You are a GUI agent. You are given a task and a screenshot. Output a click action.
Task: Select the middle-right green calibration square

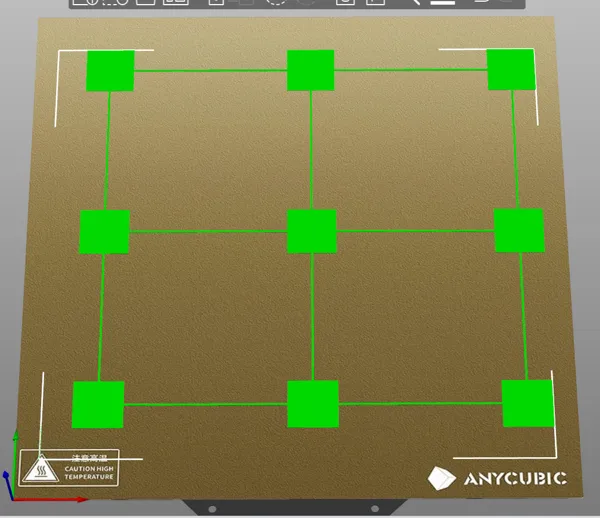519,230
